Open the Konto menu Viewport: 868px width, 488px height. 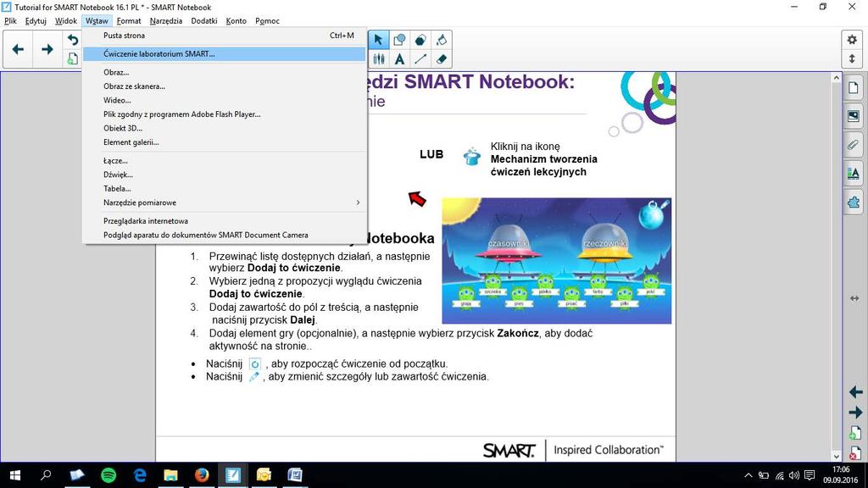[236, 21]
